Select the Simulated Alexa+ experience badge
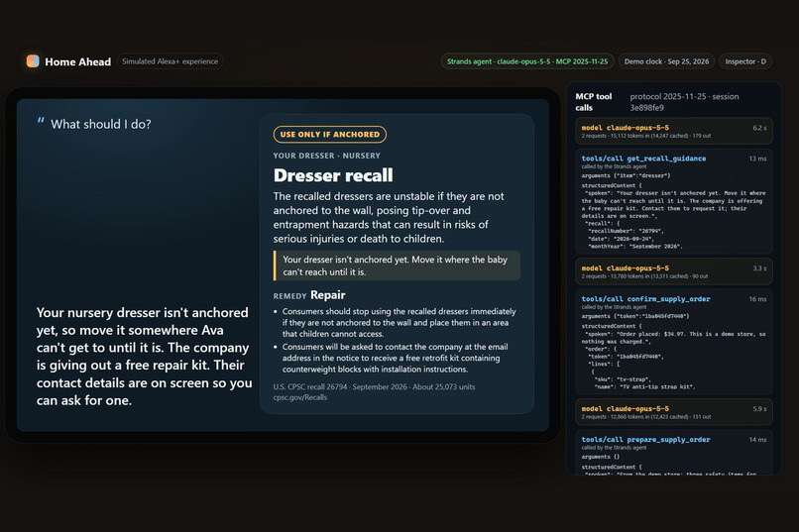 pos(171,61)
